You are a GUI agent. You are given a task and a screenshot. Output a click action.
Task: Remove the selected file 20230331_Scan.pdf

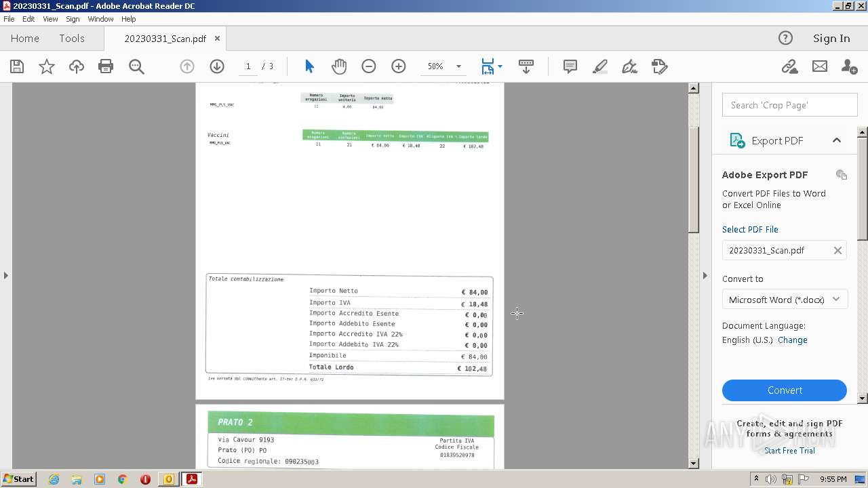(837, 250)
